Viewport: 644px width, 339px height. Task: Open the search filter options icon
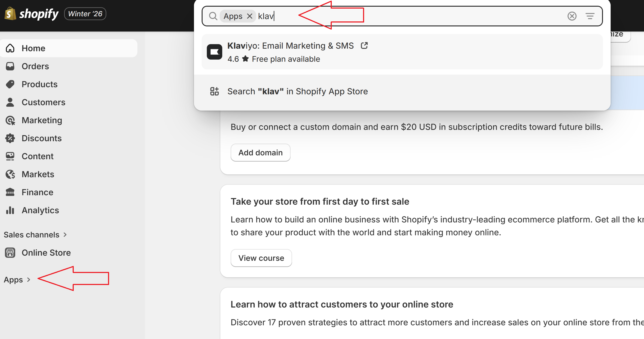click(x=590, y=16)
